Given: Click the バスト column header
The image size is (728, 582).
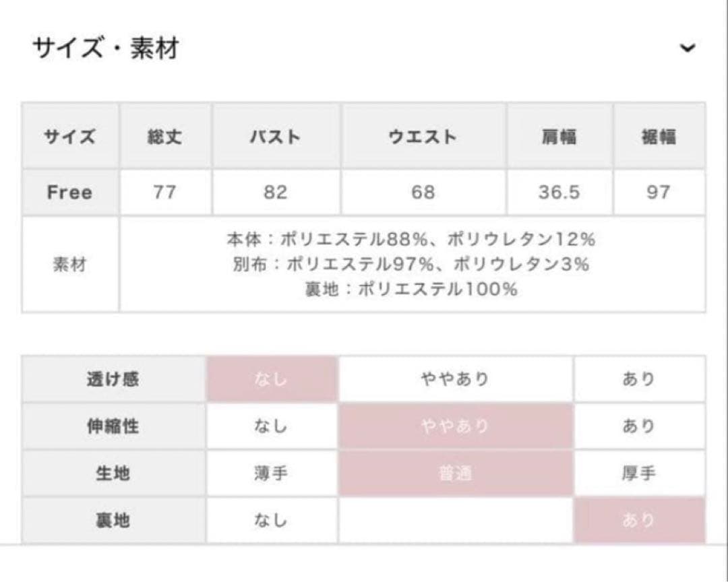Looking at the screenshot, I should coord(275,137).
